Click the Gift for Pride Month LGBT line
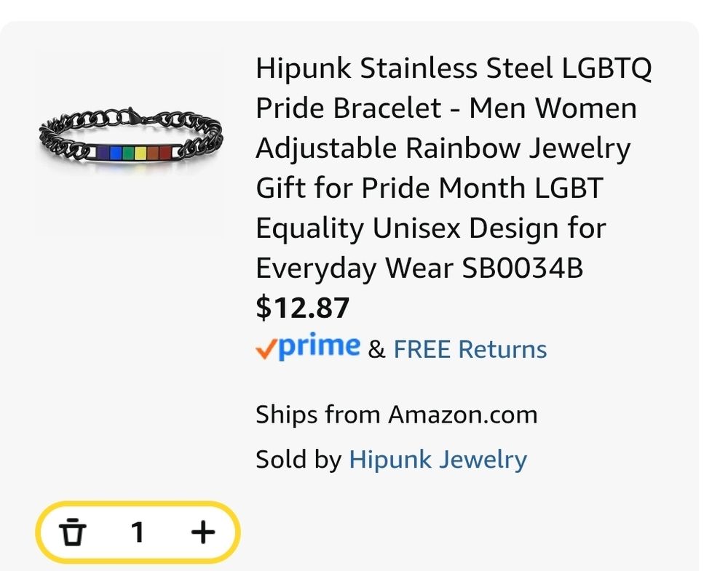The image size is (728, 571). [430, 188]
